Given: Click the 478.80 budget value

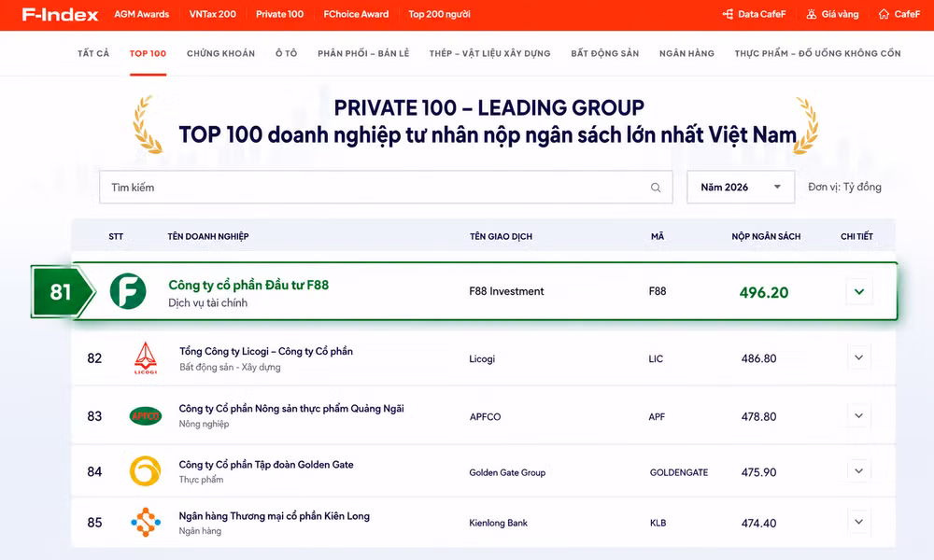Looking at the screenshot, I should [758, 416].
